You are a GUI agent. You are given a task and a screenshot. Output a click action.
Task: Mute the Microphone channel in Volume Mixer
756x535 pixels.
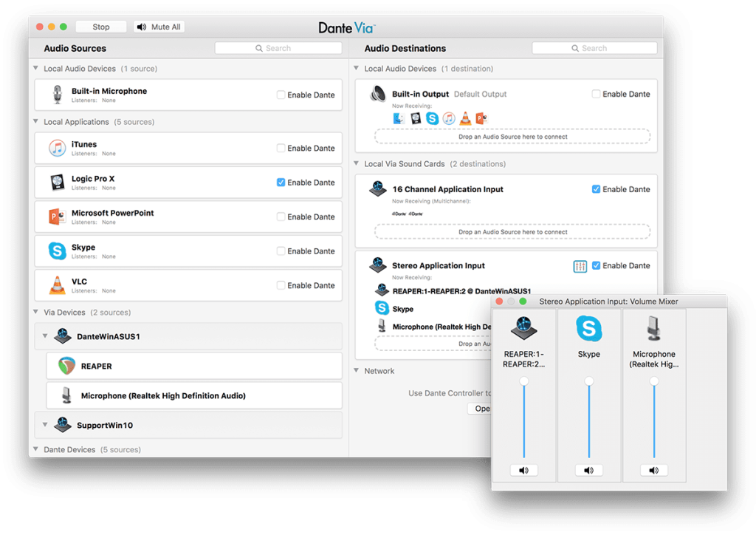click(x=654, y=470)
